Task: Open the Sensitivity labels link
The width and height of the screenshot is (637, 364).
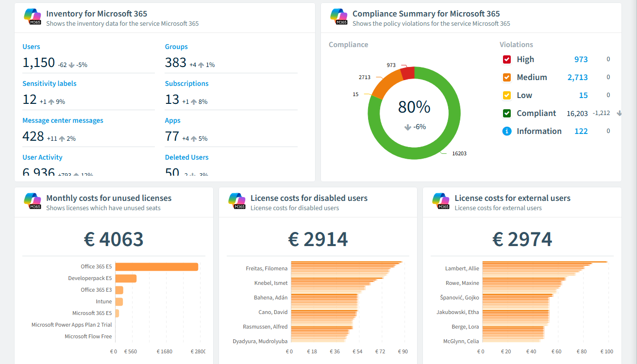Action: (x=50, y=83)
